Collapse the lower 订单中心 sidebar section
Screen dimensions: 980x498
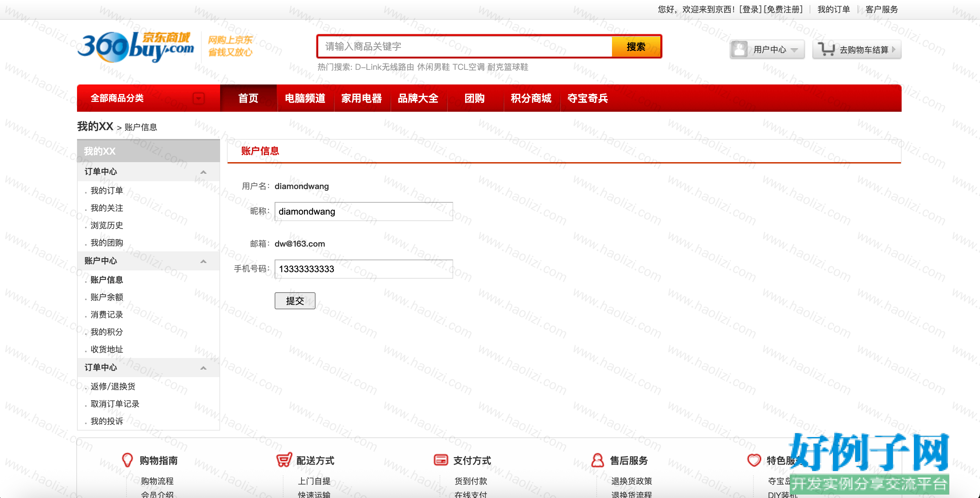click(x=203, y=368)
